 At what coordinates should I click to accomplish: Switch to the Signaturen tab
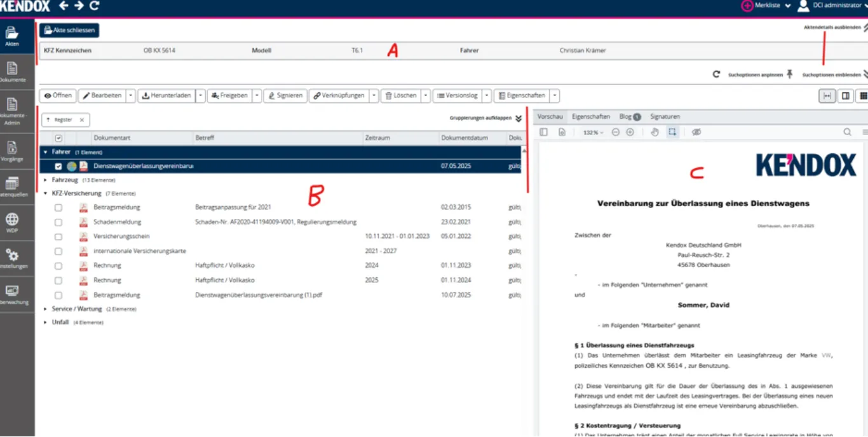pyautogui.click(x=665, y=117)
